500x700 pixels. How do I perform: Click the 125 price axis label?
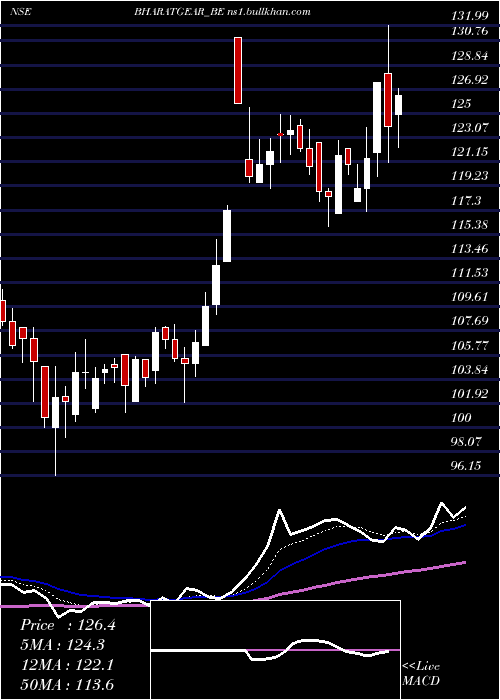[461, 104]
